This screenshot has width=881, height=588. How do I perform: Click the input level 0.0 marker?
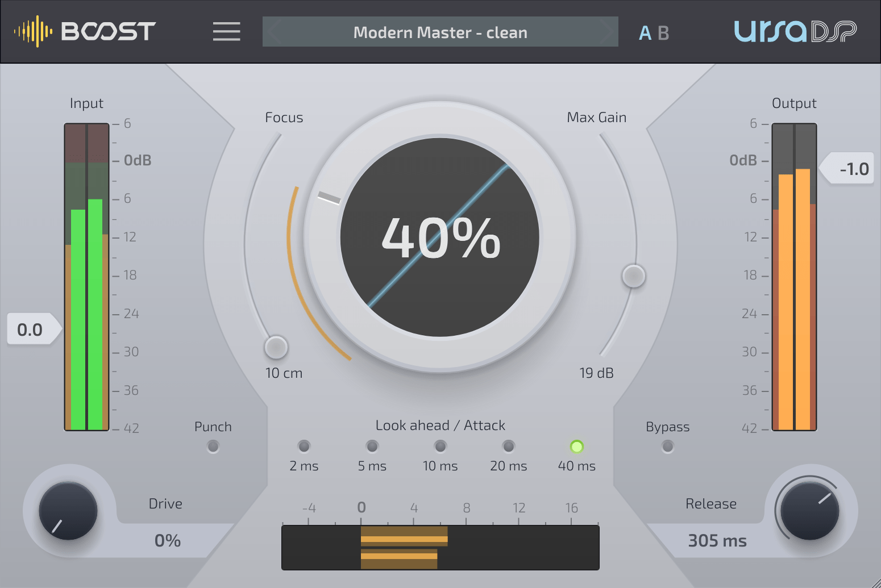(x=34, y=329)
